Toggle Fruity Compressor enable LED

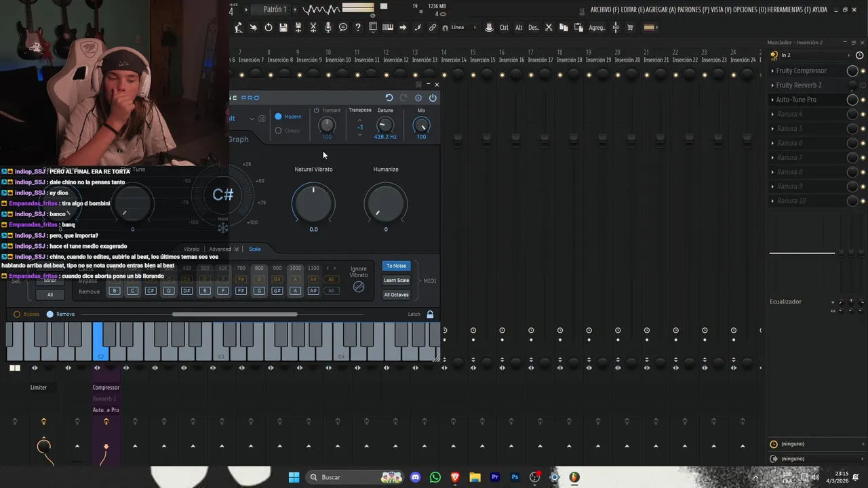[863, 71]
